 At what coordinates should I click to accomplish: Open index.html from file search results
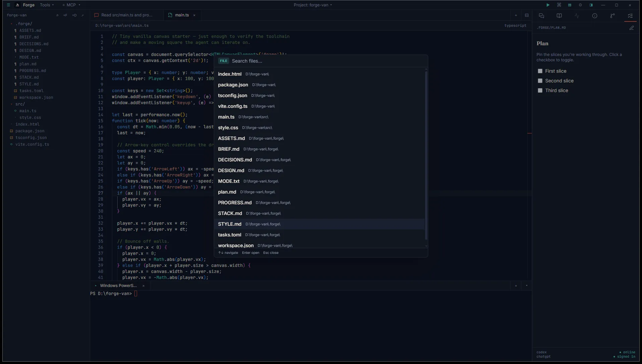[x=319, y=74]
